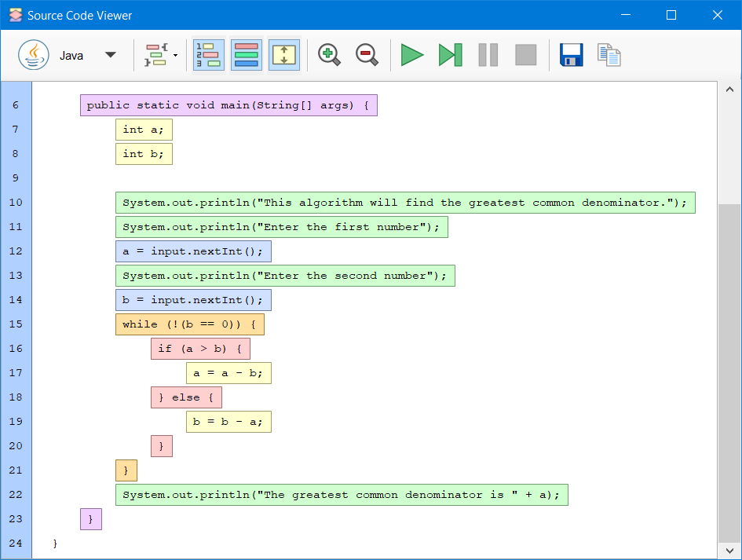Copy the code with the copy icon
This screenshot has width=742, height=560.
coord(609,54)
